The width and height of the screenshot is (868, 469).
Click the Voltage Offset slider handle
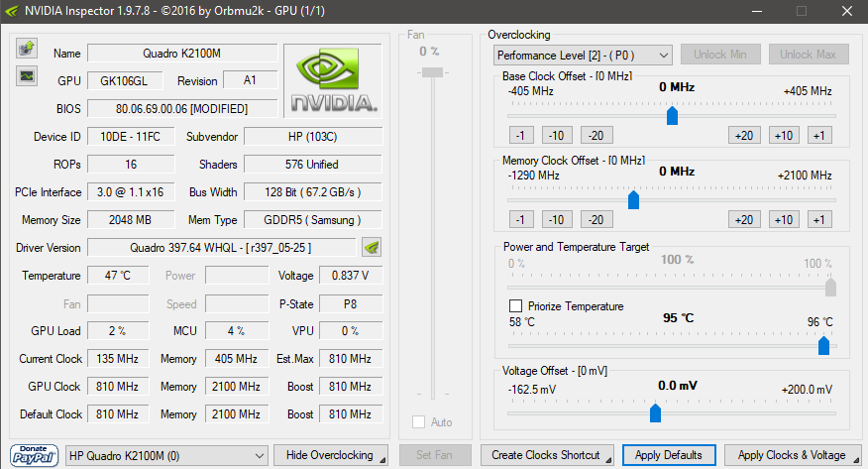[655, 412]
